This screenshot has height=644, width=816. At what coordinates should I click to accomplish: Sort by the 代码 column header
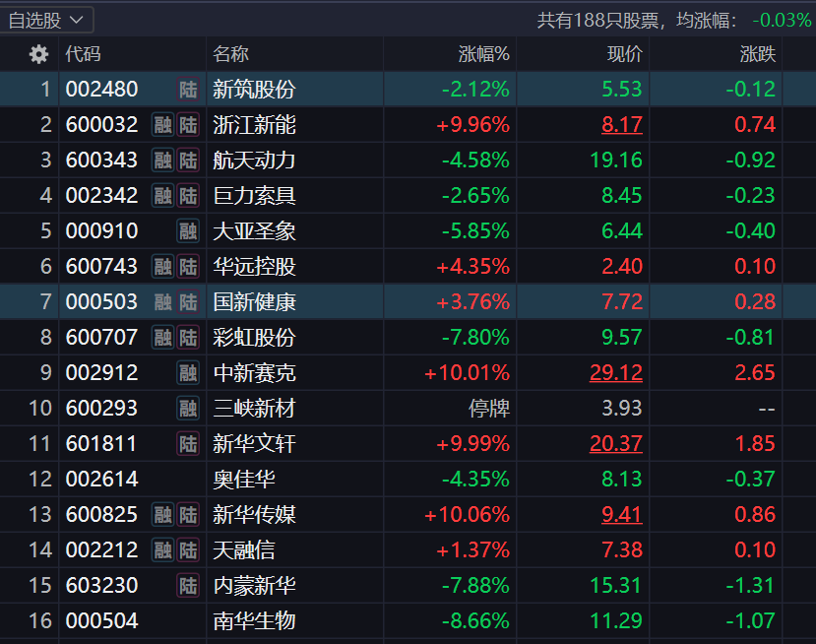click(84, 54)
